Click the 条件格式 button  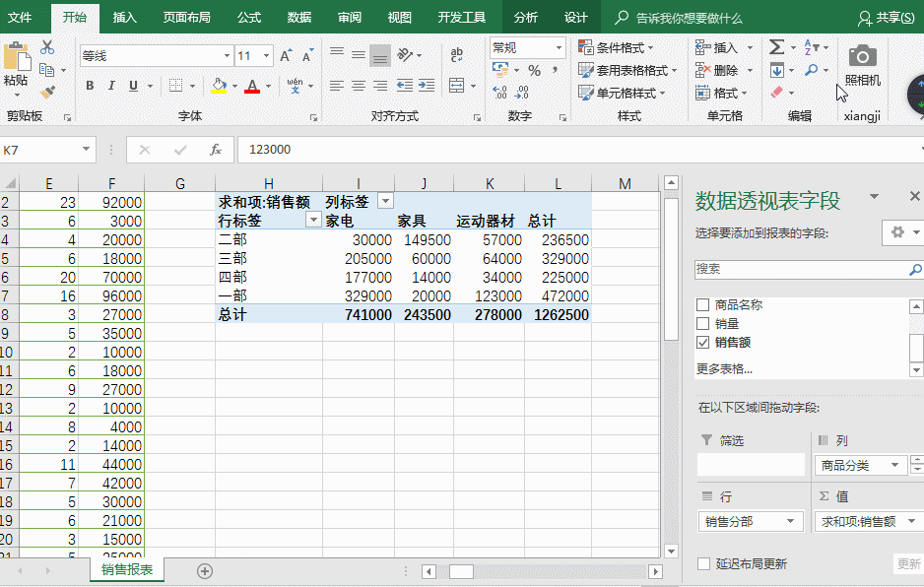(622, 47)
